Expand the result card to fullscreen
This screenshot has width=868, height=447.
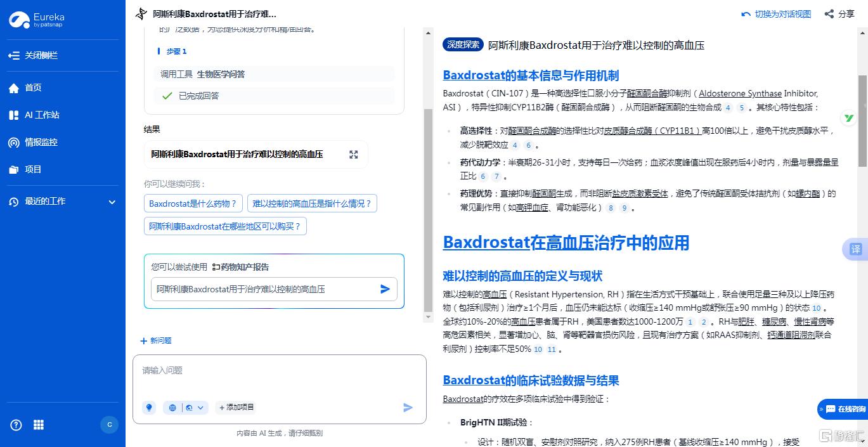click(x=353, y=154)
